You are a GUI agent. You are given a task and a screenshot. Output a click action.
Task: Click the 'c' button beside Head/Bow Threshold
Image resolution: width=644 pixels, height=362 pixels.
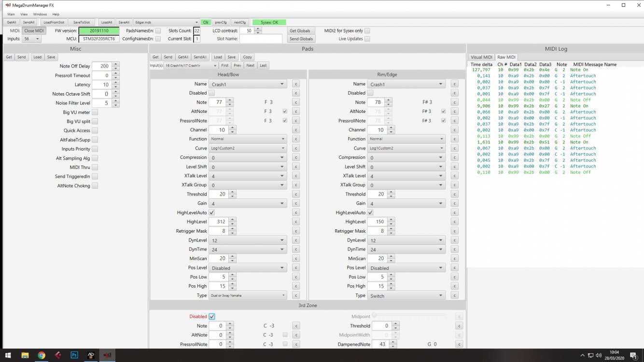(296, 194)
